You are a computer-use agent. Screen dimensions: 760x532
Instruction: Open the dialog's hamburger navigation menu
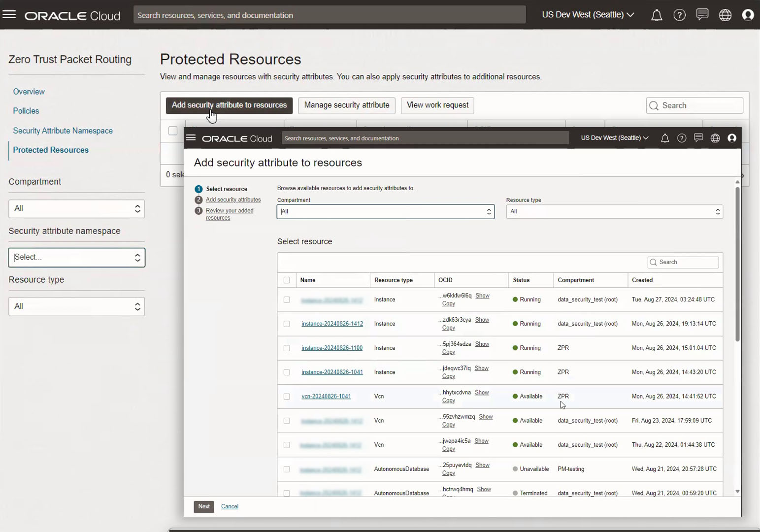tap(191, 138)
